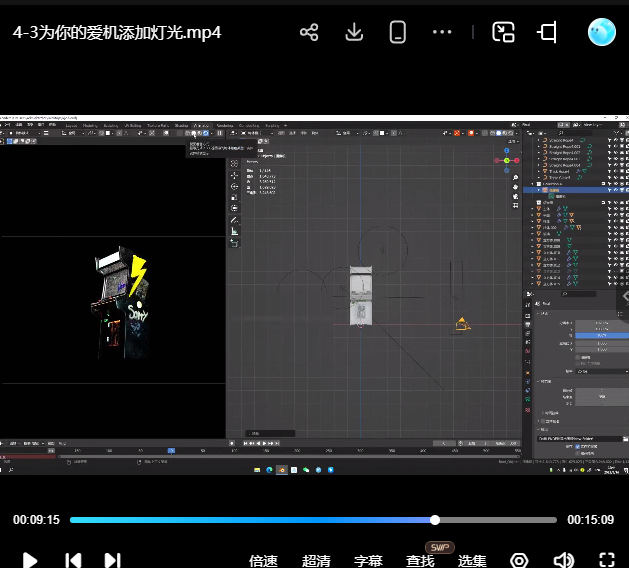Click the user avatar icon
The width and height of the screenshot is (629, 568).
point(602,32)
